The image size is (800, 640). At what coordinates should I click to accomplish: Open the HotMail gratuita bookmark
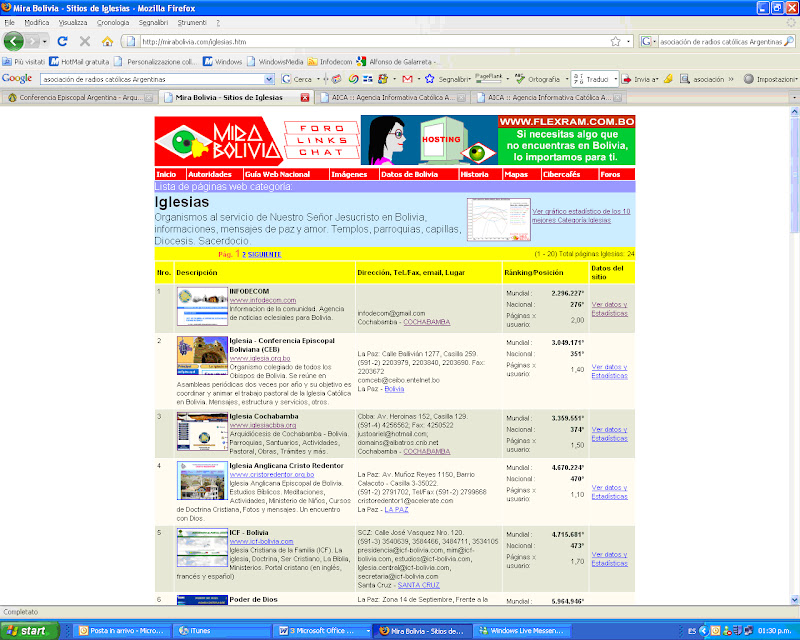point(79,62)
